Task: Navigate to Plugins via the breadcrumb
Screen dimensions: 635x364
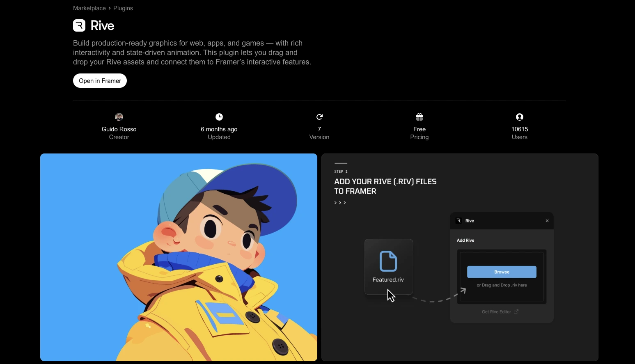Action: [x=123, y=8]
